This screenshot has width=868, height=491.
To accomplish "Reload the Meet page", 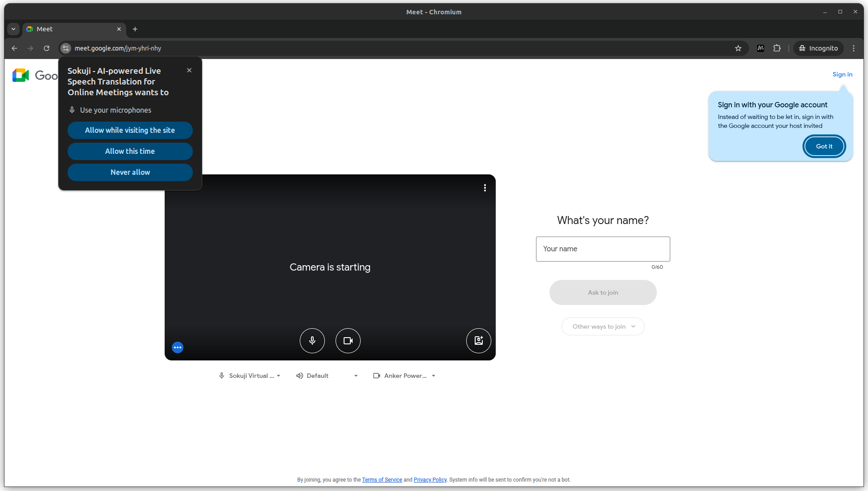I will 47,48.
